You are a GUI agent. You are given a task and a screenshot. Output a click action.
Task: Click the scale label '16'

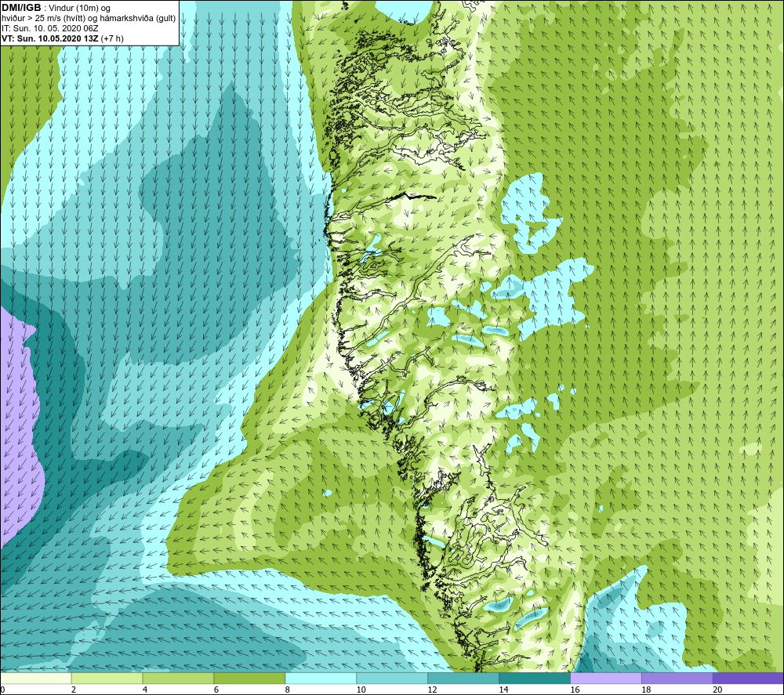coord(575,690)
